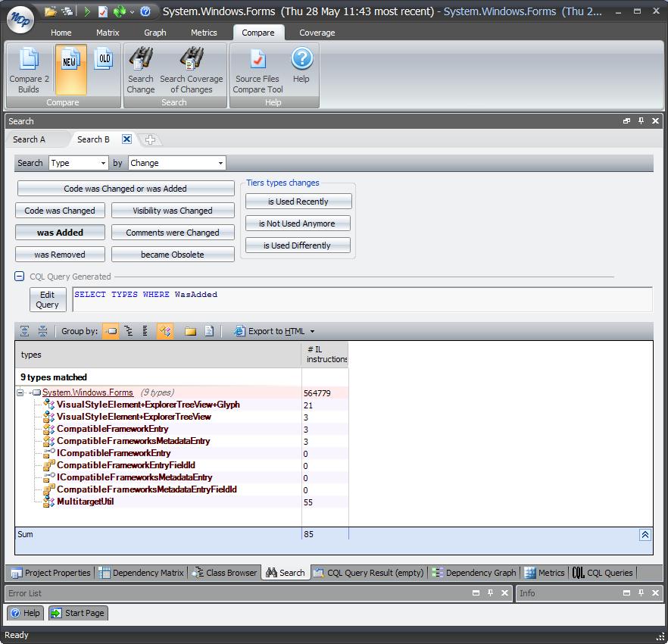Close the Search B tab
Screen dimensions: 668x644
click(126, 139)
